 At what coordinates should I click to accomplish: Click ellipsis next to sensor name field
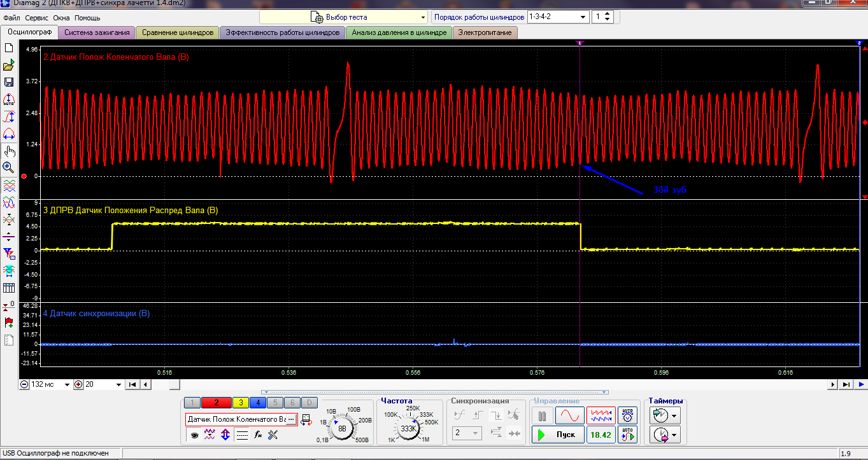pos(292,420)
